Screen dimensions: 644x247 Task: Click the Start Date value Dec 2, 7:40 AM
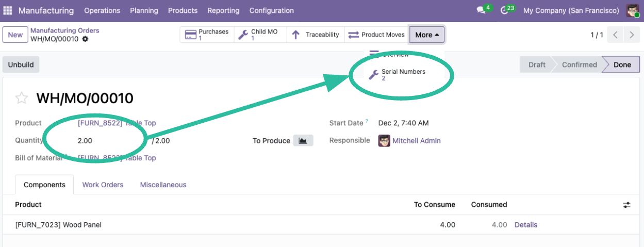tap(404, 123)
